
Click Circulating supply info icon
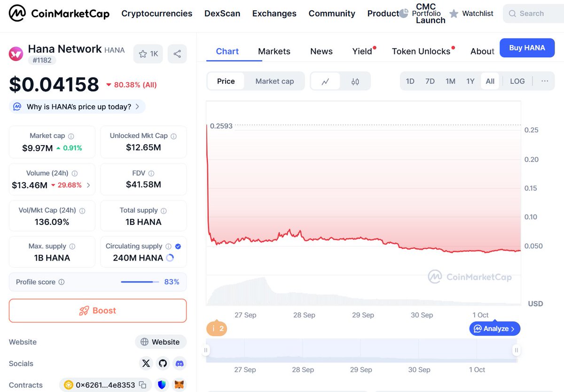168,246
